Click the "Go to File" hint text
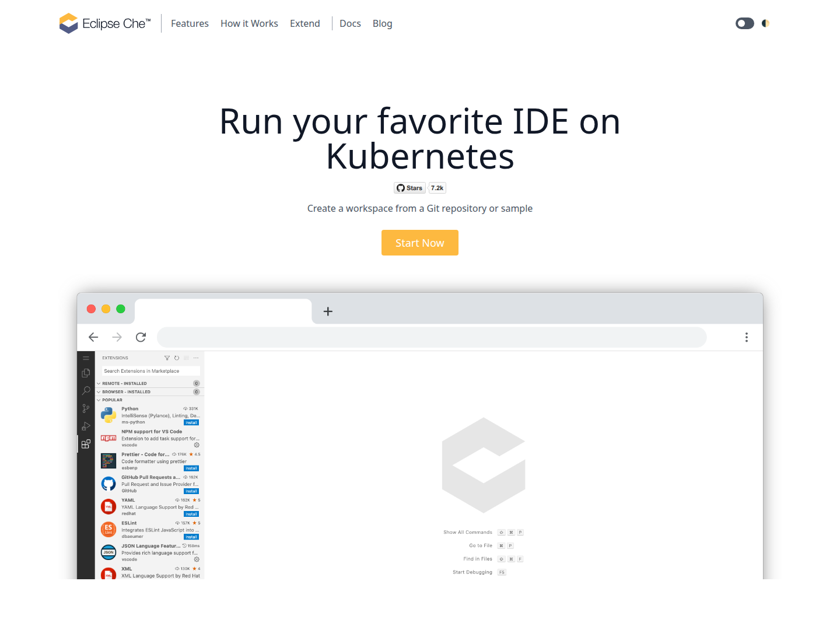The width and height of the screenshot is (840, 630). pos(481,546)
